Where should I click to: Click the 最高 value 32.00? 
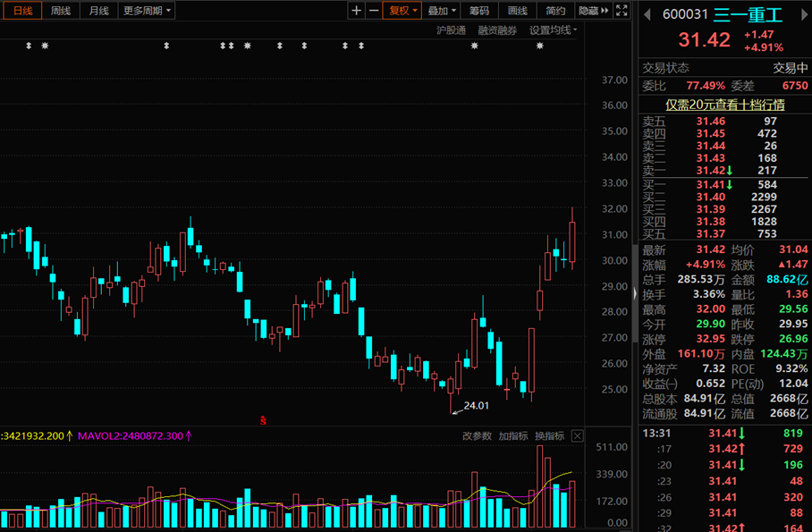click(710, 309)
